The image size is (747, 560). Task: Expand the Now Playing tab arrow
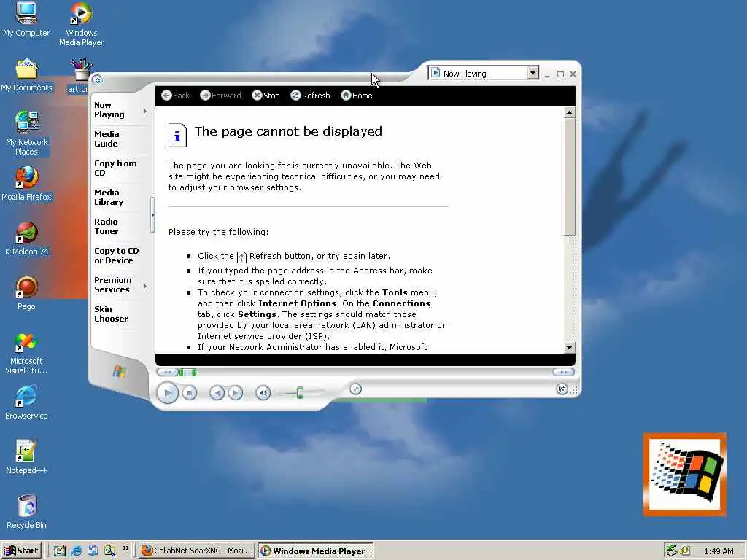(x=145, y=111)
